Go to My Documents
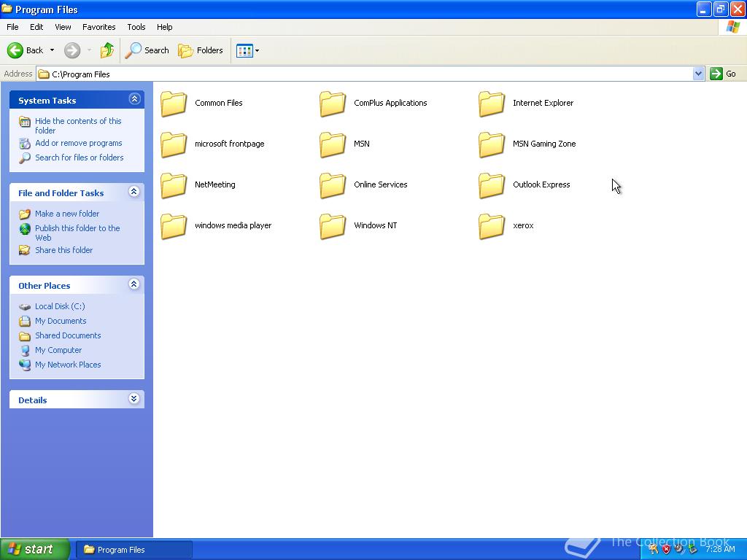 click(61, 321)
